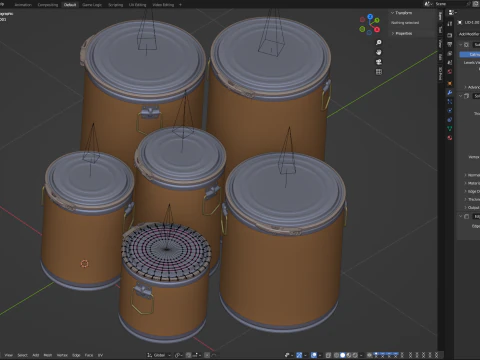Open the Global transform orientation dropdown
This screenshot has height=360, width=480.
(x=159, y=355)
